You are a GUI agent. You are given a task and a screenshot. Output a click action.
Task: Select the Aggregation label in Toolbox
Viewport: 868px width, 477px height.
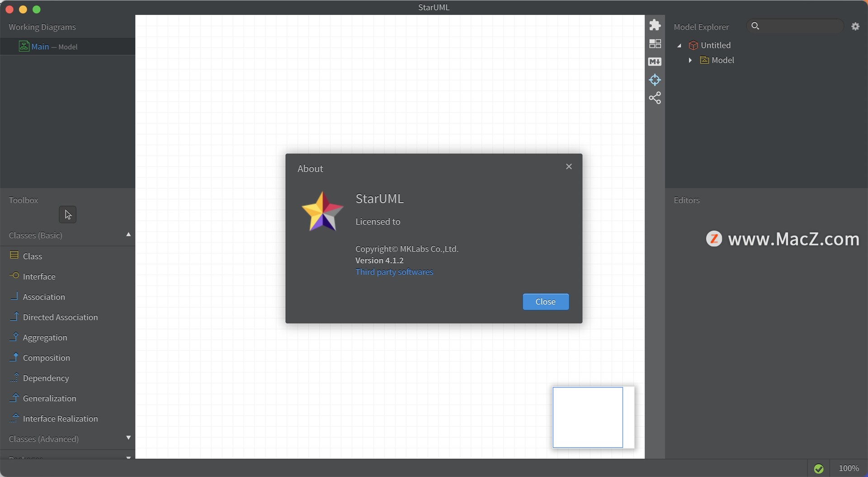pyautogui.click(x=45, y=338)
